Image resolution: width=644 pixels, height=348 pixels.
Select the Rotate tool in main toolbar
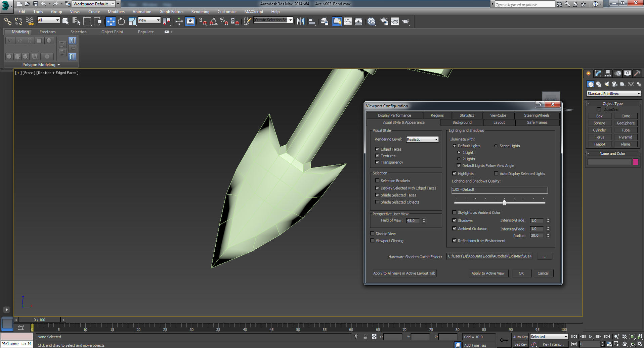click(x=121, y=21)
